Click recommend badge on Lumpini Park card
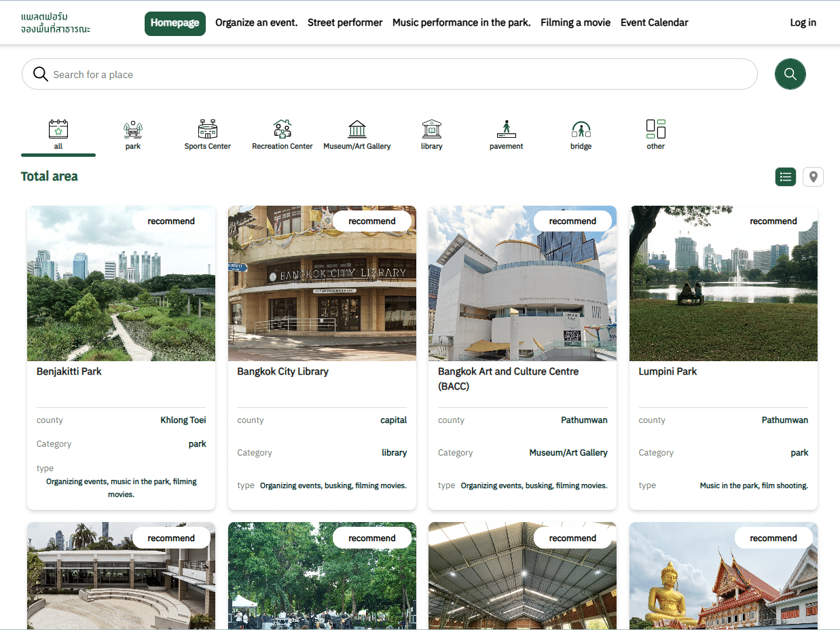The height and width of the screenshot is (630, 840). coord(773,221)
